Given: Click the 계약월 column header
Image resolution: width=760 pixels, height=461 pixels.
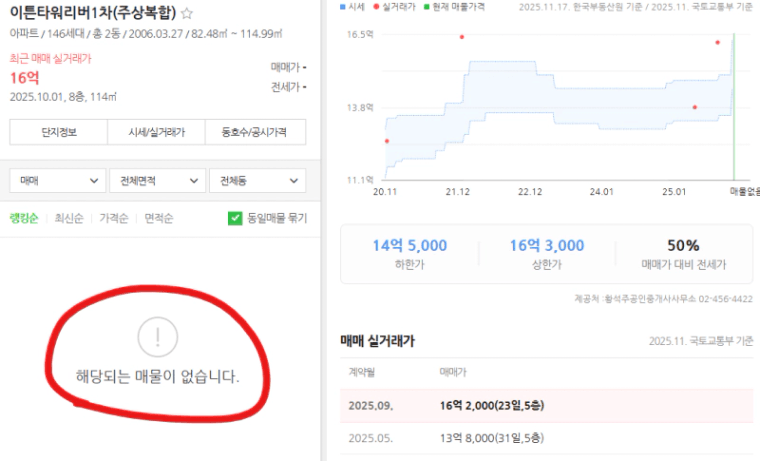Looking at the screenshot, I should tap(362, 372).
